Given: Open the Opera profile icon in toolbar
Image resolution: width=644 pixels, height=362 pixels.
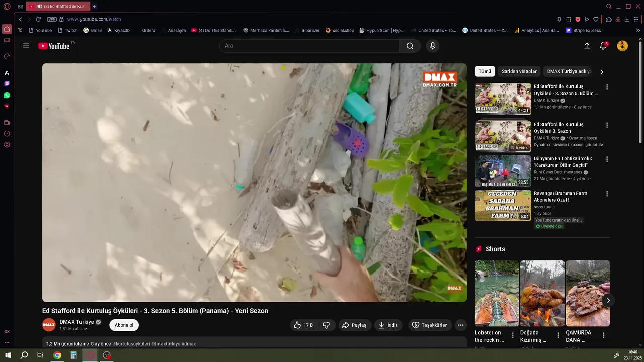Looking at the screenshot, I should (618, 19).
